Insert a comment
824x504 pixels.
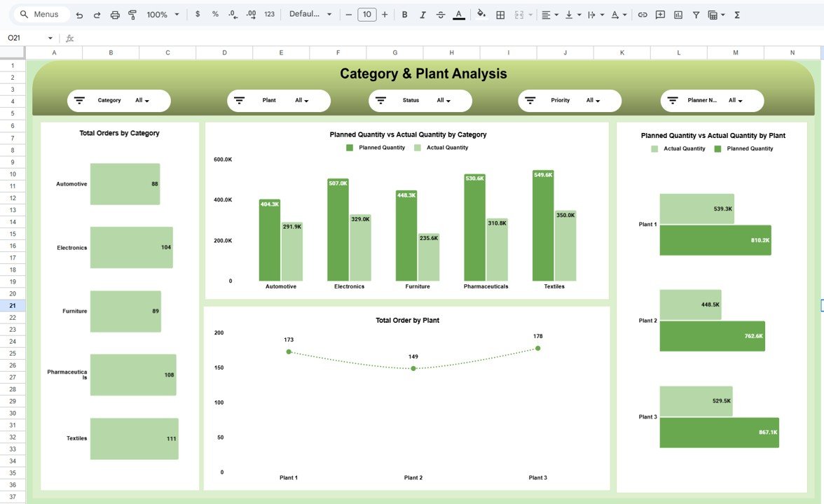pos(659,14)
